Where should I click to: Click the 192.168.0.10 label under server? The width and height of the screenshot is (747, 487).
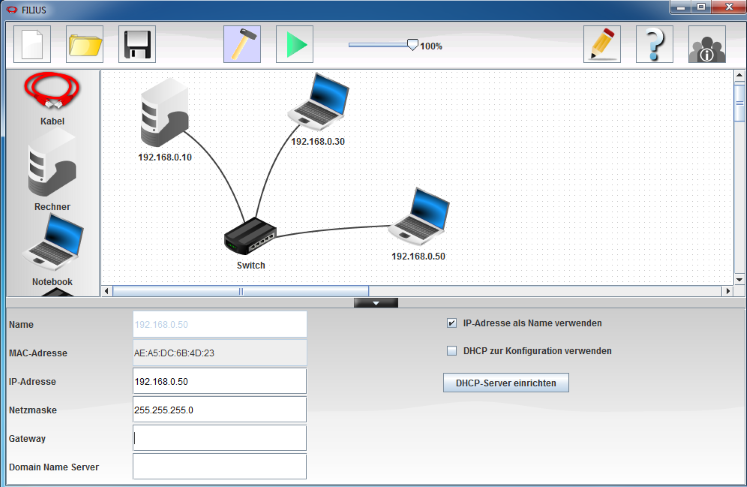(x=165, y=157)
